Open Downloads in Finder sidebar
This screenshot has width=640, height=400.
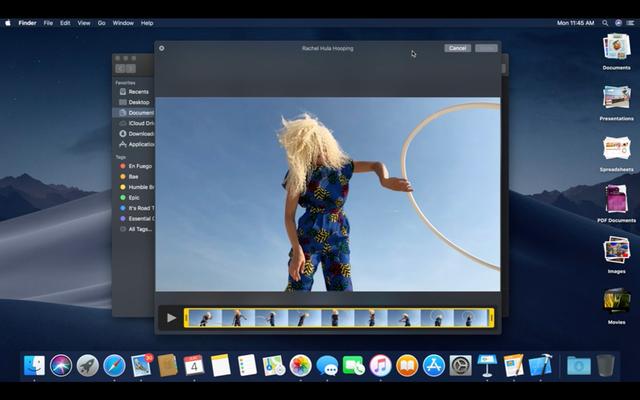coord(134,134)
